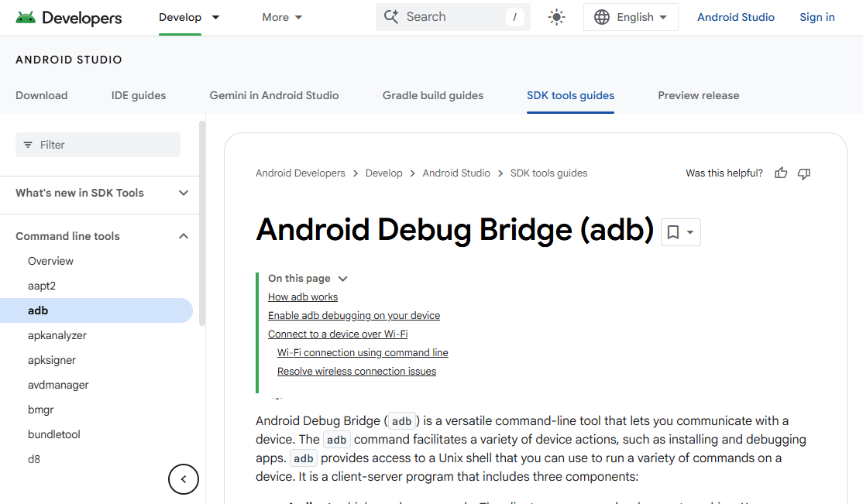Click the Android Developers logo
Image resolution: width=863 pixels, height=504 pixels.
pyautogui.click(x=69, y=18)
